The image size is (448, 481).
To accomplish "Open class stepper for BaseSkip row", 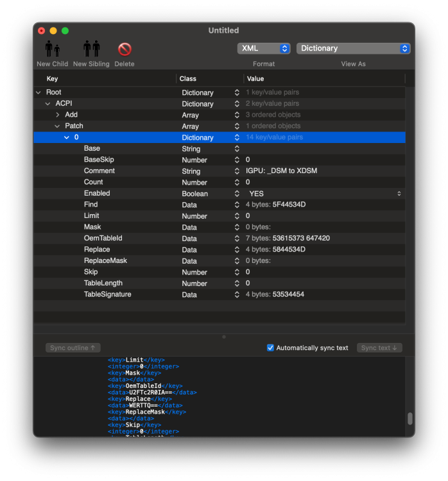I will pyautogui.click(x=237, y=160).
